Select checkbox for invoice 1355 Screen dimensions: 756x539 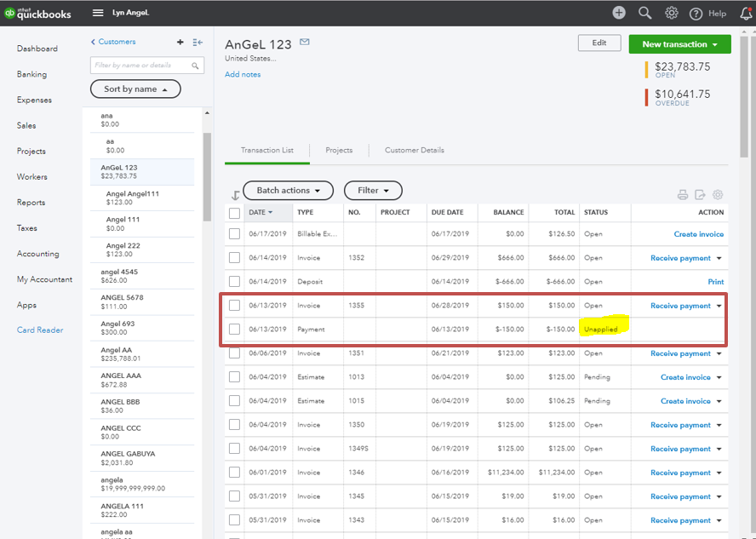click(x=234, y=305)
